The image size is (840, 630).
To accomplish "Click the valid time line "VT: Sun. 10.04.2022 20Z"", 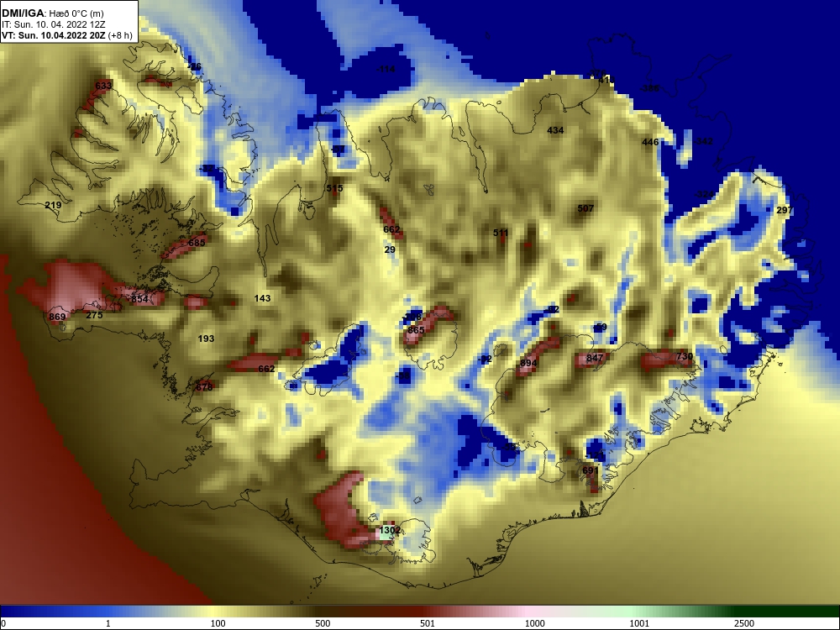I will pos(55,36).
